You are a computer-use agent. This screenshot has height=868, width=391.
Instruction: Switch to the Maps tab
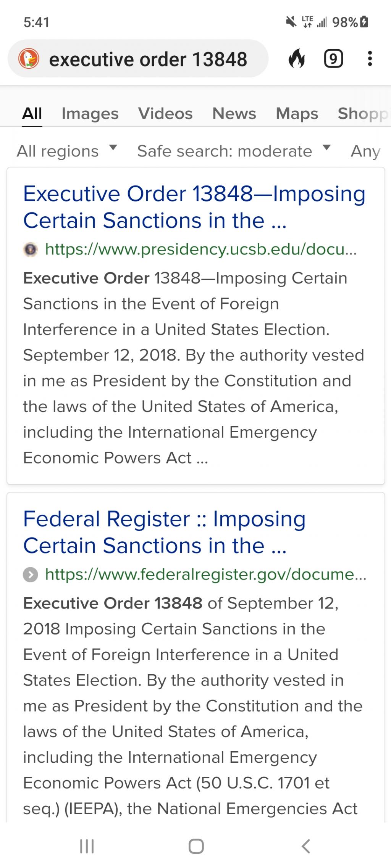tap(297, 113)
